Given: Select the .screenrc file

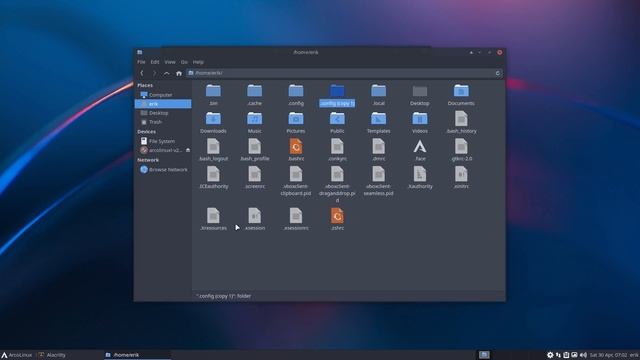Looking at the screenshot, I should click(255, 178).
